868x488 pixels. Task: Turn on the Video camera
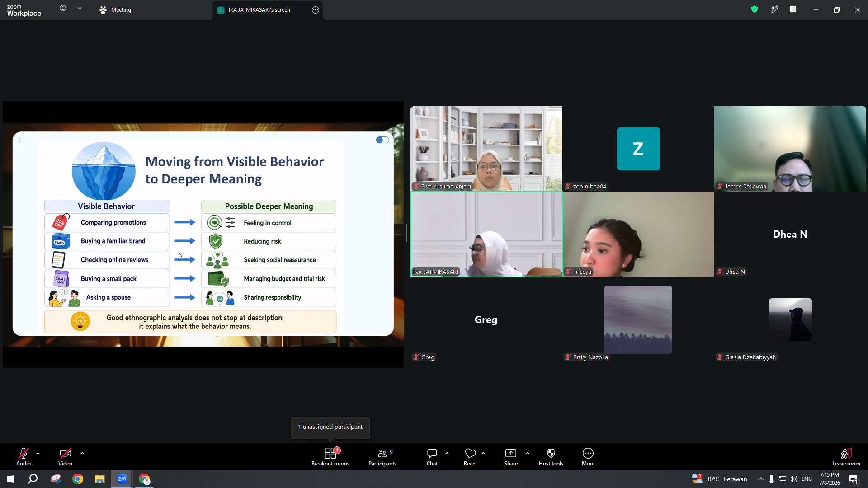[x=65, y=456]
